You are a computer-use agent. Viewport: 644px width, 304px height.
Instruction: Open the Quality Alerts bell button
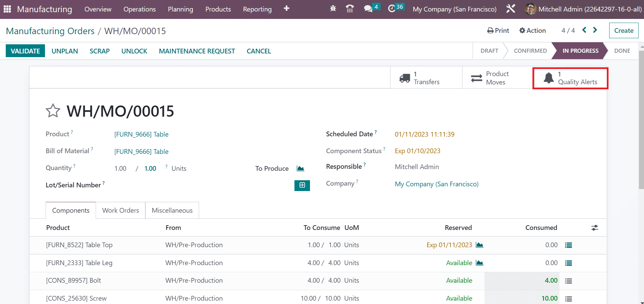[570, 78]
